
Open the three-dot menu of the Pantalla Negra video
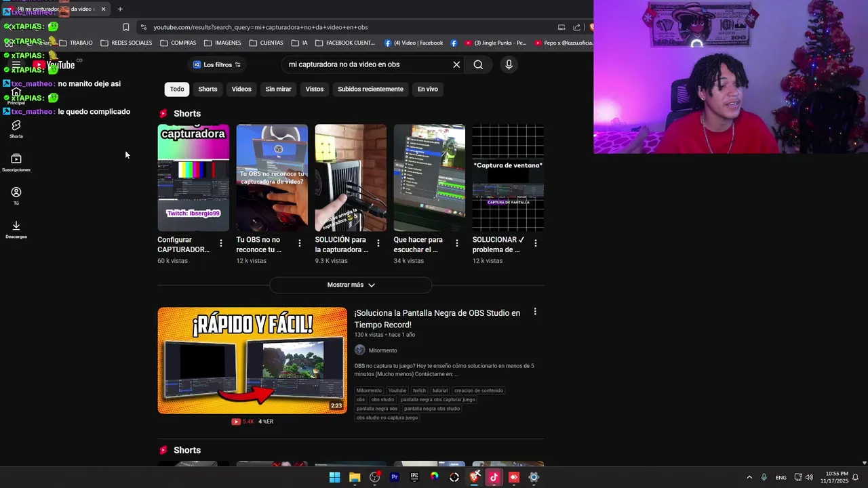[x=535, y=312]
